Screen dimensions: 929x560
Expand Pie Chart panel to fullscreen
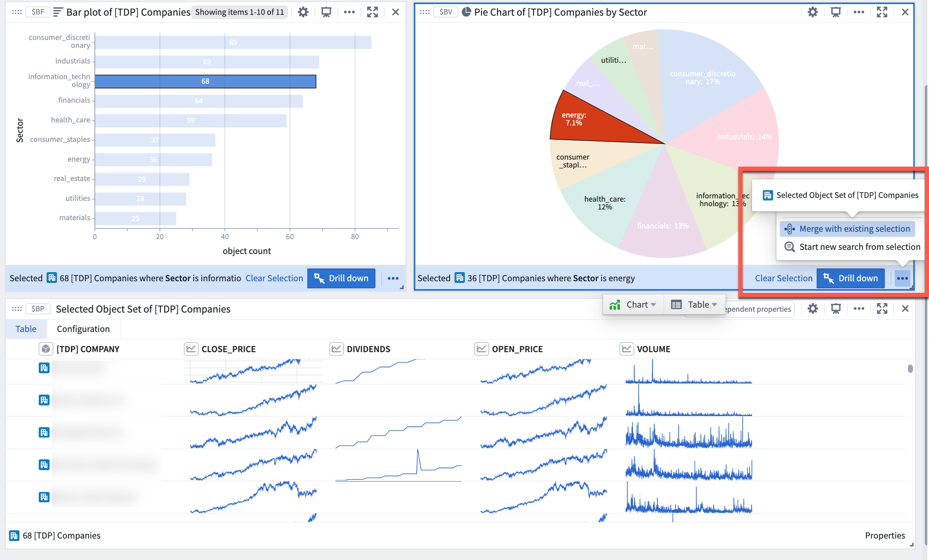click(882, 12)
